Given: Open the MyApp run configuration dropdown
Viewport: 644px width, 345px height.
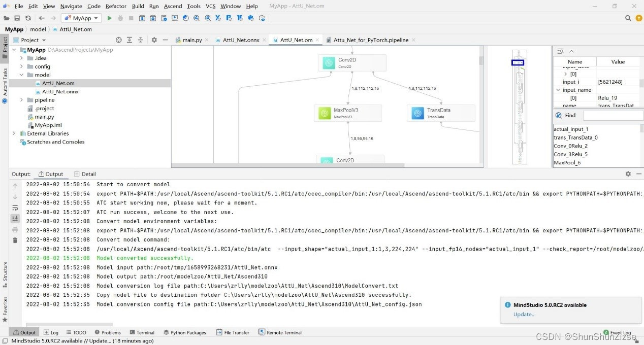Looking at the screenshot, I should [81, 18].
